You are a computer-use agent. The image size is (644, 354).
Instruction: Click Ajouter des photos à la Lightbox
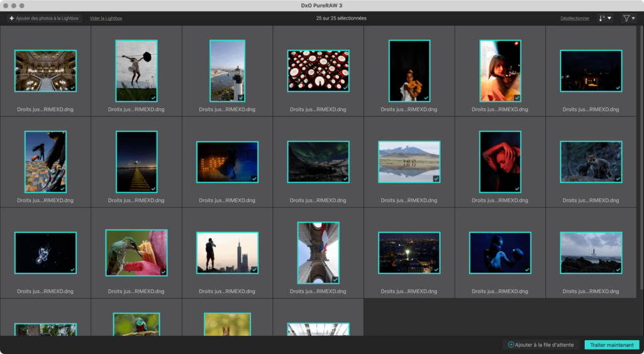(x=44, y=18)
